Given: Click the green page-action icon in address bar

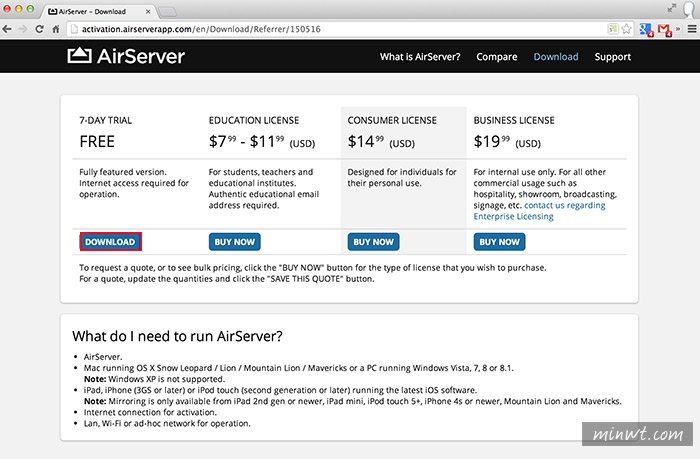Looking at the screenshot, I should 613,29.
